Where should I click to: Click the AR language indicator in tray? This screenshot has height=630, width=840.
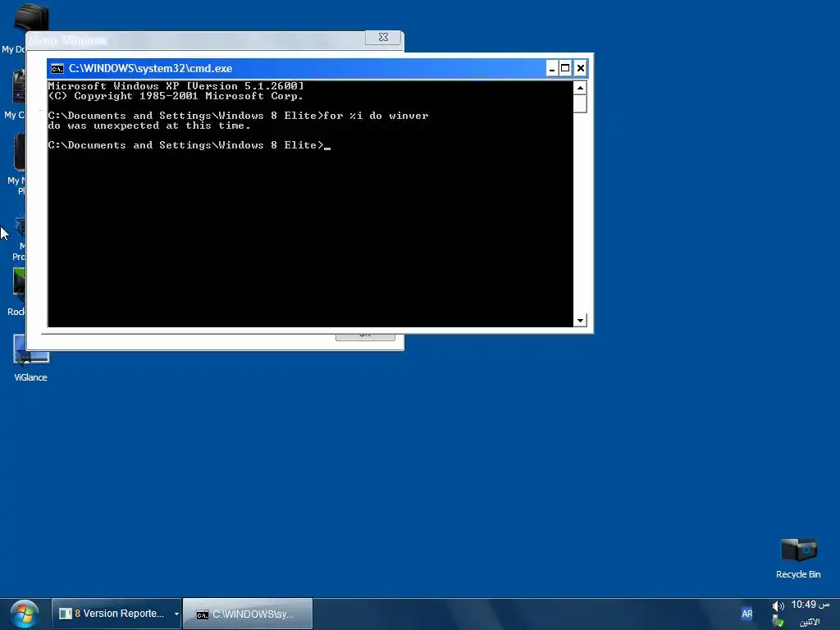click(x=746, y=614)
